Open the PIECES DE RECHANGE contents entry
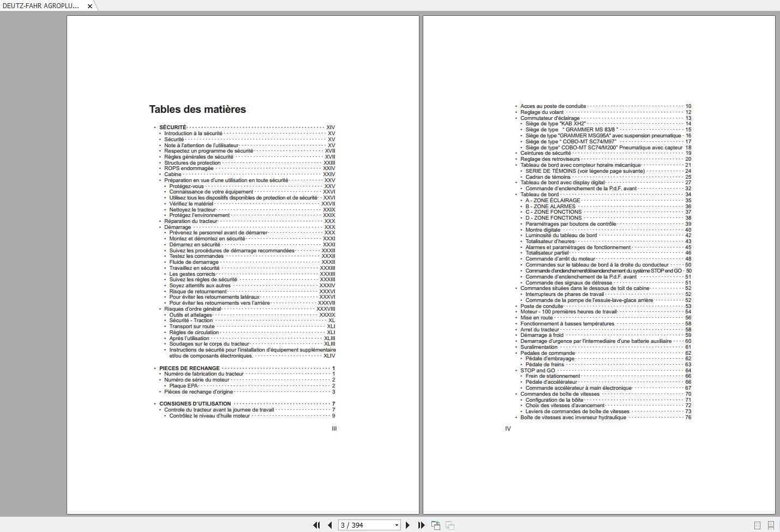The image size is (780, 532). [189, 368]
